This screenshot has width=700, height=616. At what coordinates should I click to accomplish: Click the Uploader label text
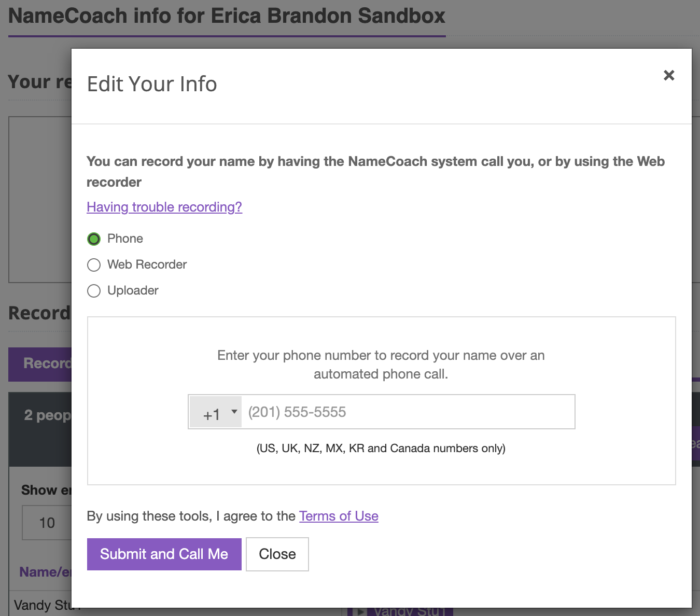(x=133, y=290)
